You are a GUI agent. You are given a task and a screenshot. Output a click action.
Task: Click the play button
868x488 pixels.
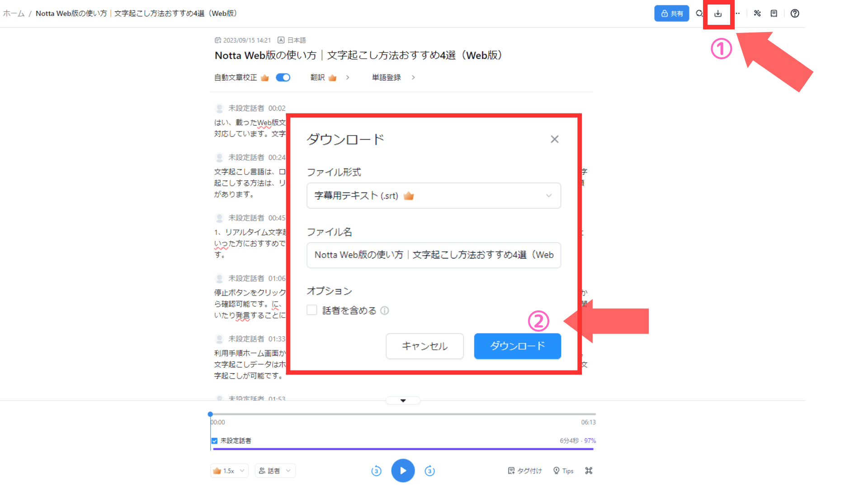(403, 470)
